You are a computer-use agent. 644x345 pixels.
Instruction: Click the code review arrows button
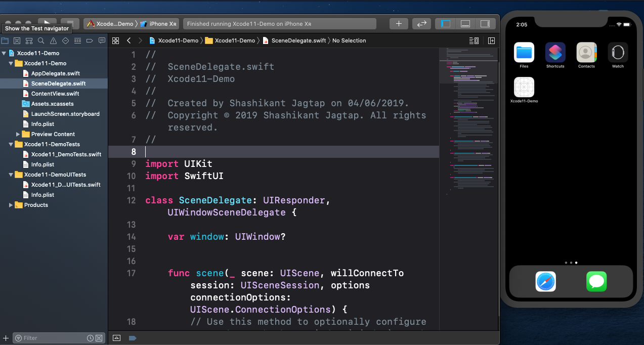coord(421,24)
